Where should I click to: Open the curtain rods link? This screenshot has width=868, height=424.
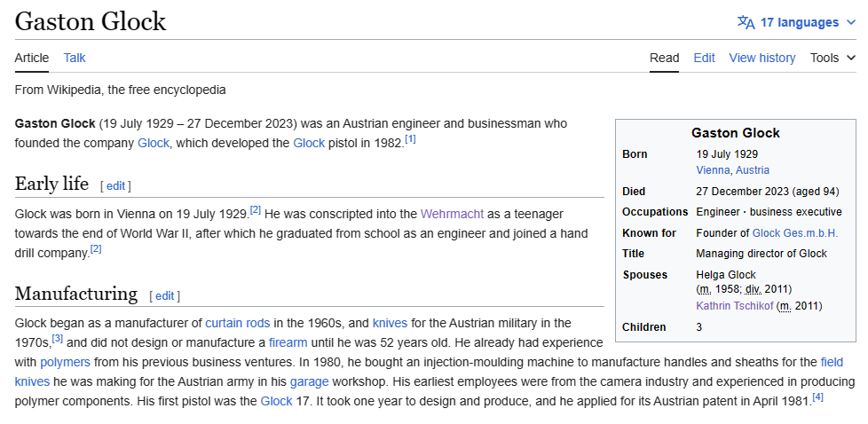pyautogui.click(x=238, y=323)
